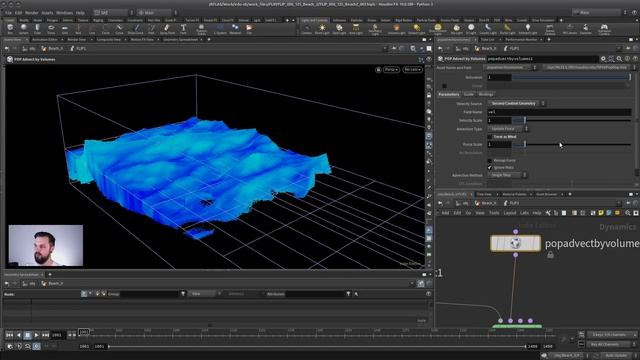Adjust the Velocity Scale slider

(572, 120)
